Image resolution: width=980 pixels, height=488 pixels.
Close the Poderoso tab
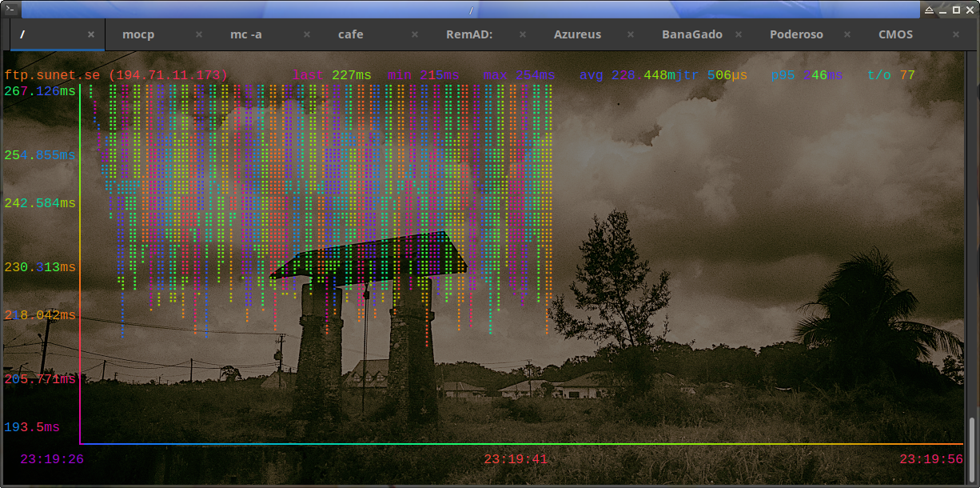(x=847, y=35)
